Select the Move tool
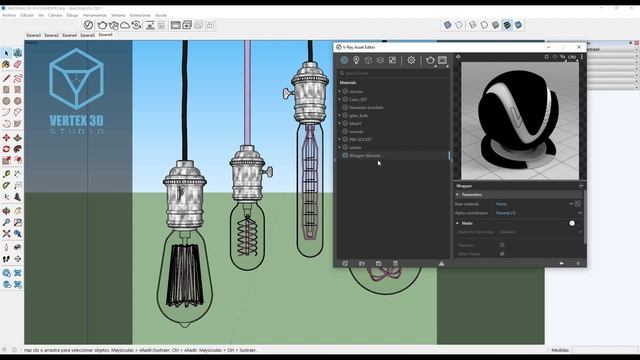640x360 pixels. pyautogui.click(x=6, y=138)
